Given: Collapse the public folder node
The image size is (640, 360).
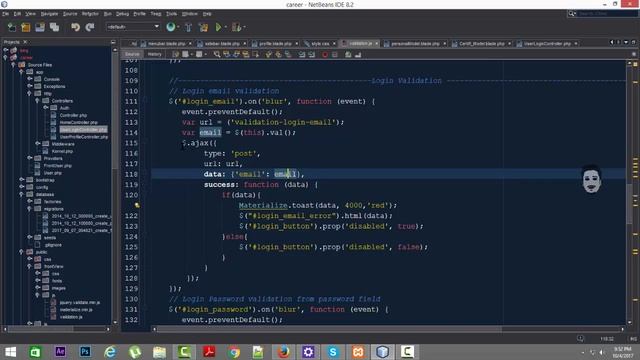Looking at the screenshot, I should (x=22, y=252).
